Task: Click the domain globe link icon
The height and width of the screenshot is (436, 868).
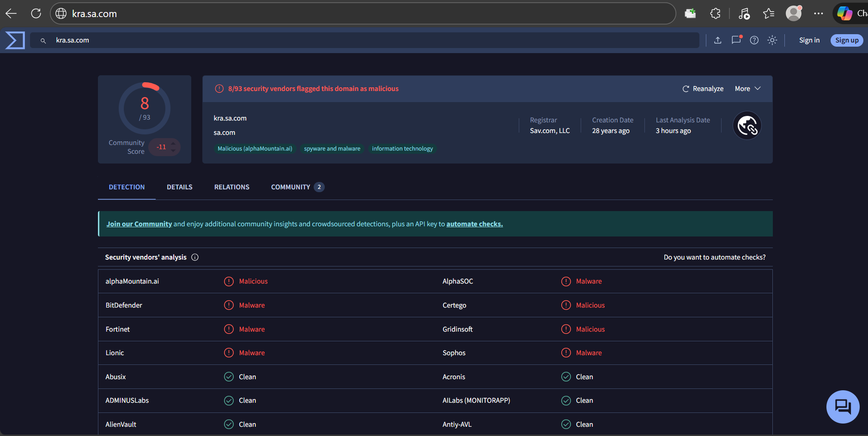Action: 747,126
